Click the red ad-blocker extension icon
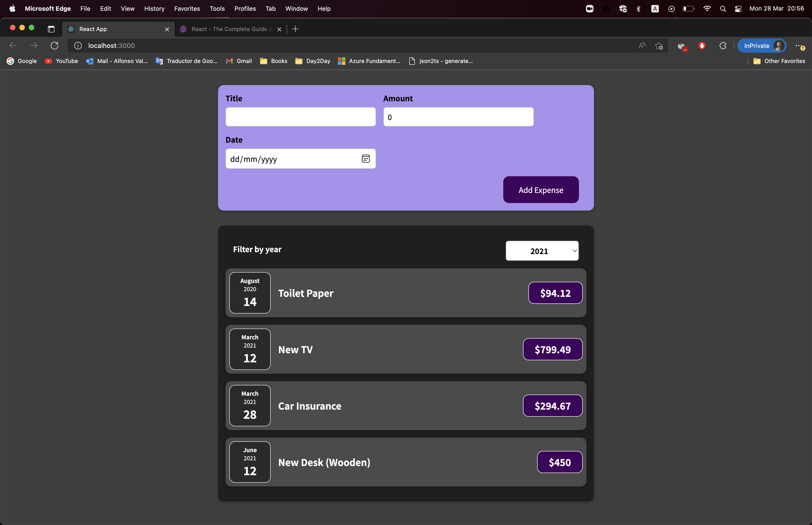The width and height of the screenshot is (812, 525). [x=702, y=46]
